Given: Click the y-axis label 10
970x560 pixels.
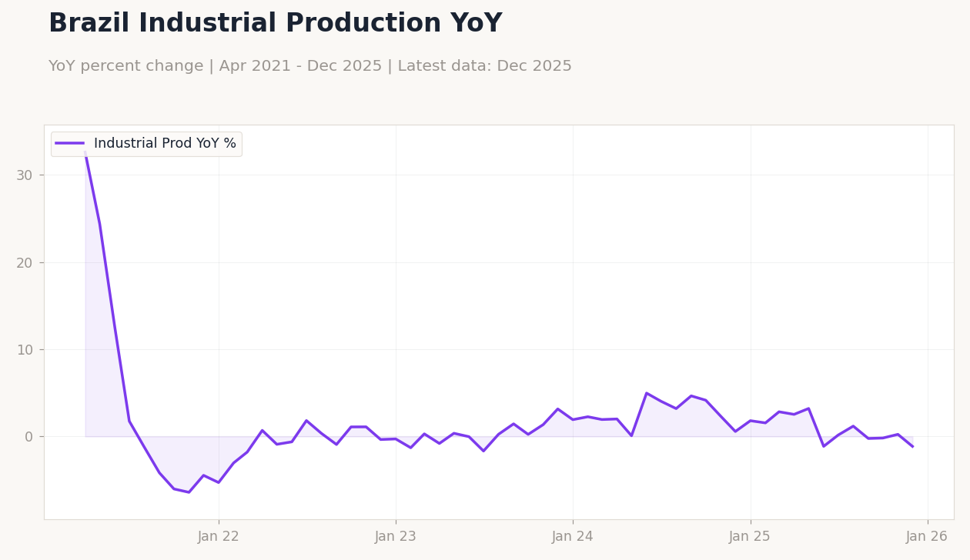Looking at the screenshot, I should point(25,350).
